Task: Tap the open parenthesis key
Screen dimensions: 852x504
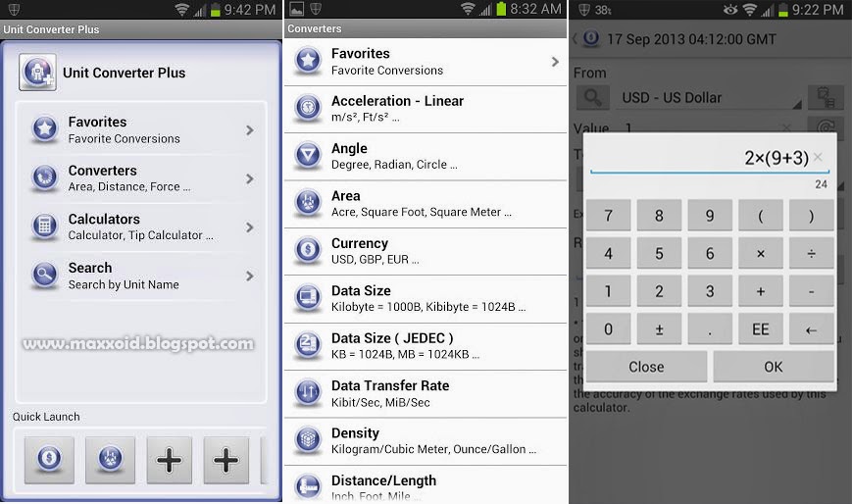Action: (x=761, y=216)
